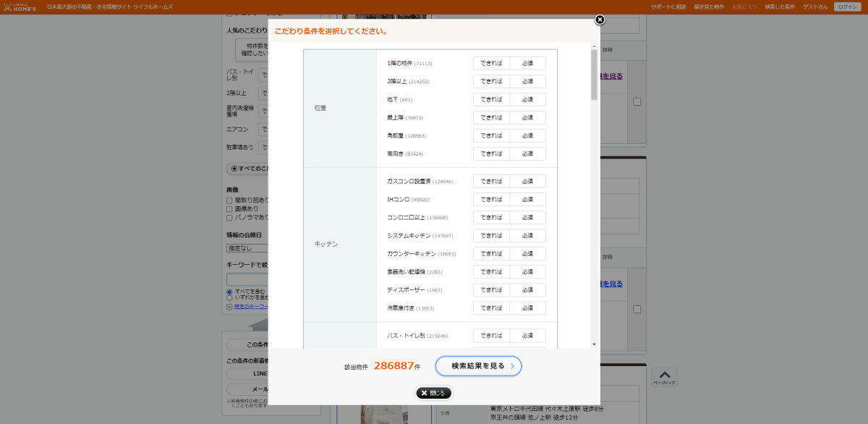The width and height of the screenshot is (868, 424).
Task: Select 必須 for コンロ二口以上
Action: pyautogui.click(x=528, y=218)
